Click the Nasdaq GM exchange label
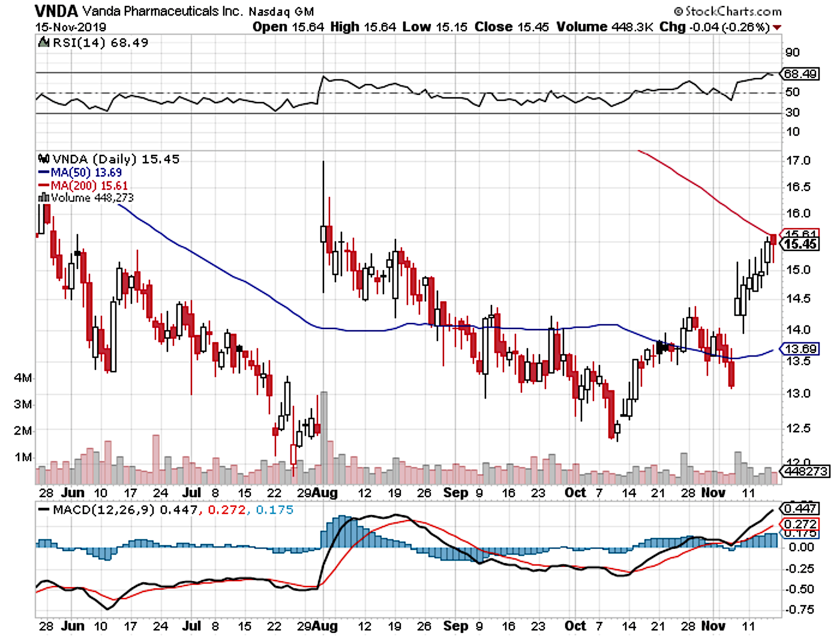The image size is (840, 640). click(x=281, y=11)
